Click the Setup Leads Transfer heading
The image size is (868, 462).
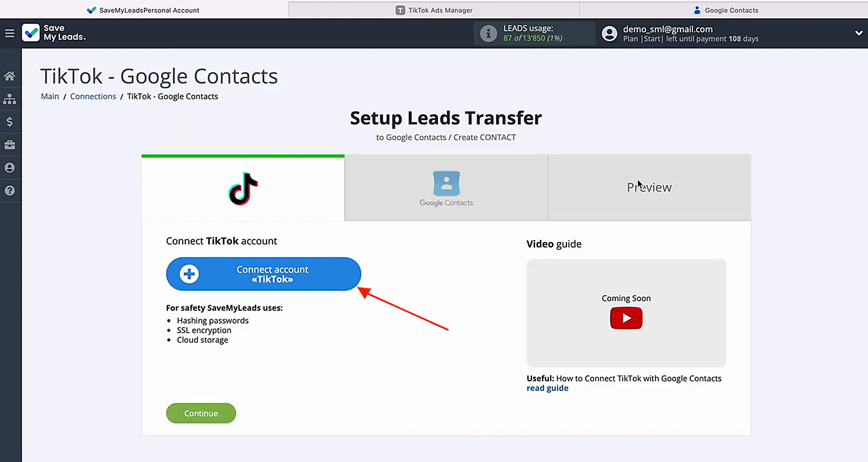(x=446, y=118)
